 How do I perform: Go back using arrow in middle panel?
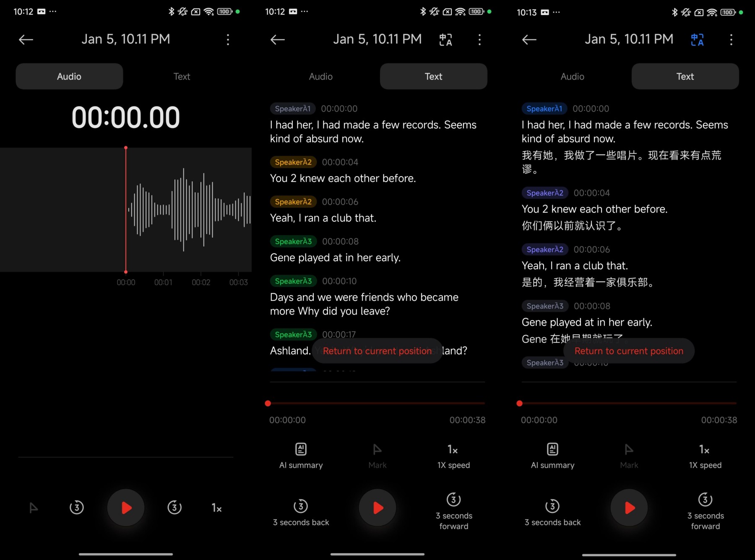278,39
